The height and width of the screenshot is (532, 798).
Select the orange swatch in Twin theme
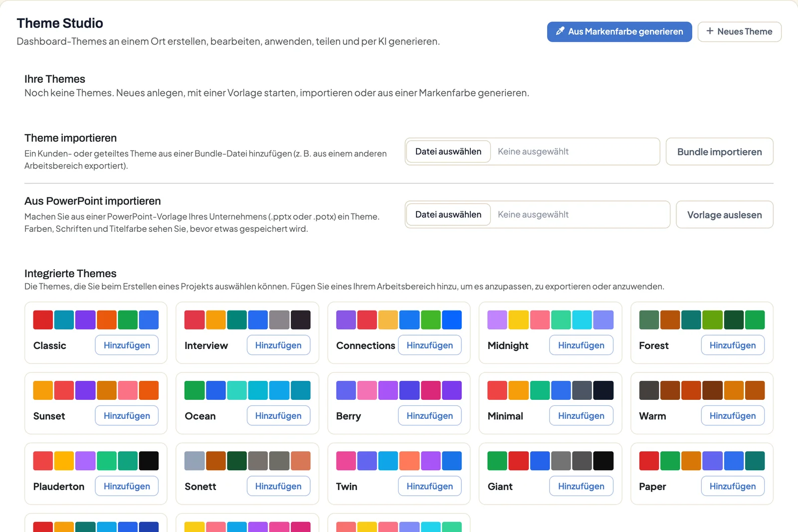pos(409,461)
